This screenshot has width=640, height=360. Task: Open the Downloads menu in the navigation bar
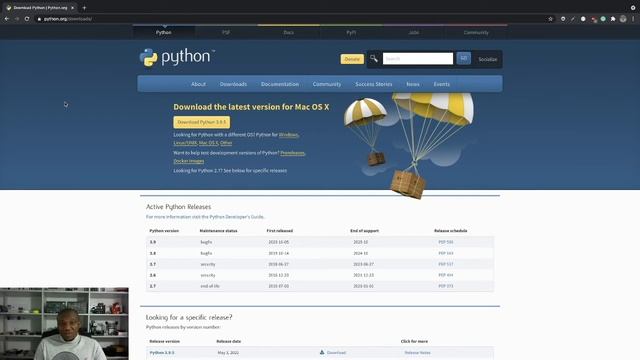pyautogui.click(x=233, y=84)
